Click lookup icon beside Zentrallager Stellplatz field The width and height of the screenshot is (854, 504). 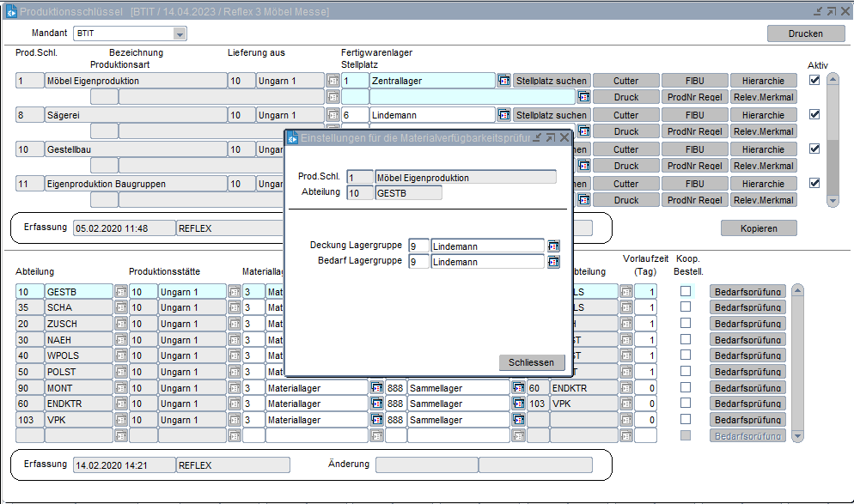click(x=503, y=81)
